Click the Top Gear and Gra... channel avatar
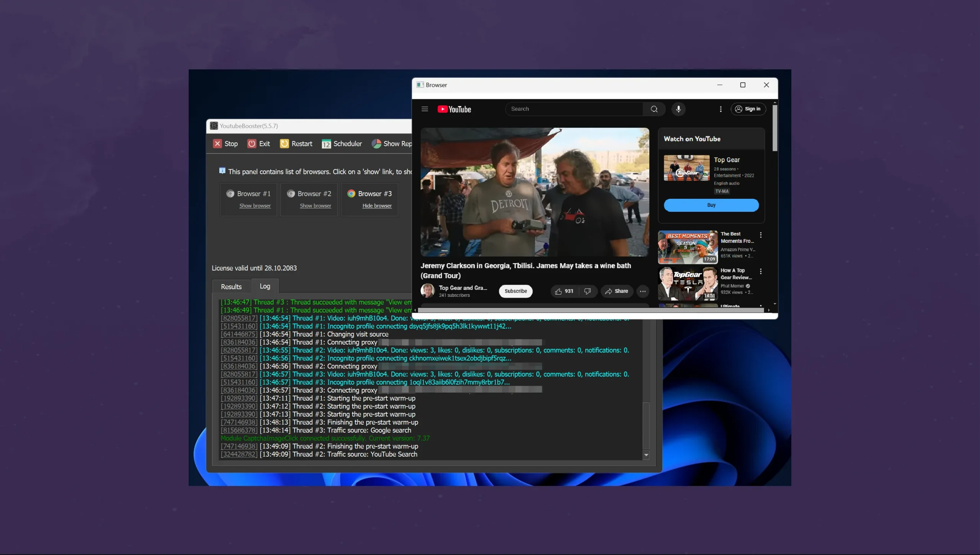The width and height of the screenshot is (980, 555). click(428, 291)
